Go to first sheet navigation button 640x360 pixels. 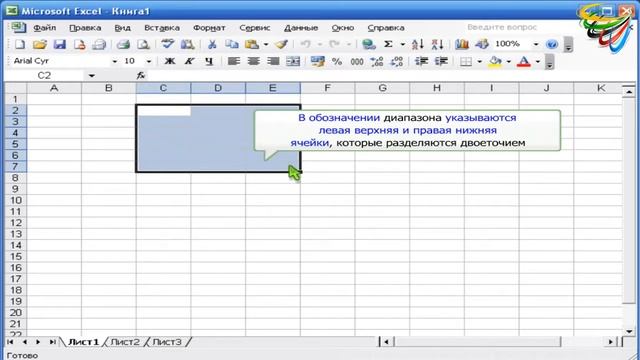click(10, 342)
